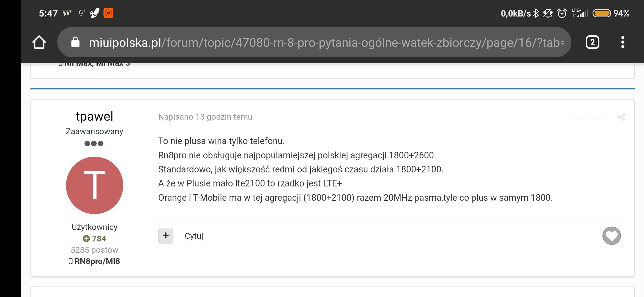Toggle the plus multi-quote button
This screenshot has height=297, width=644.
[x=165, y=236]
